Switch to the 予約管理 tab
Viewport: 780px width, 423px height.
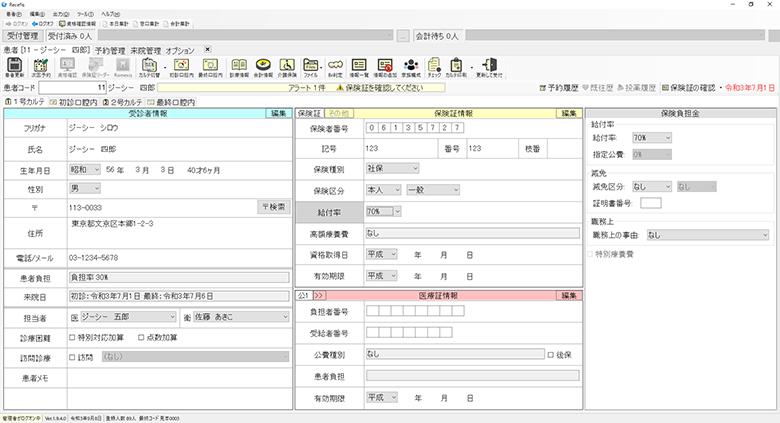[x=110, y=51]
